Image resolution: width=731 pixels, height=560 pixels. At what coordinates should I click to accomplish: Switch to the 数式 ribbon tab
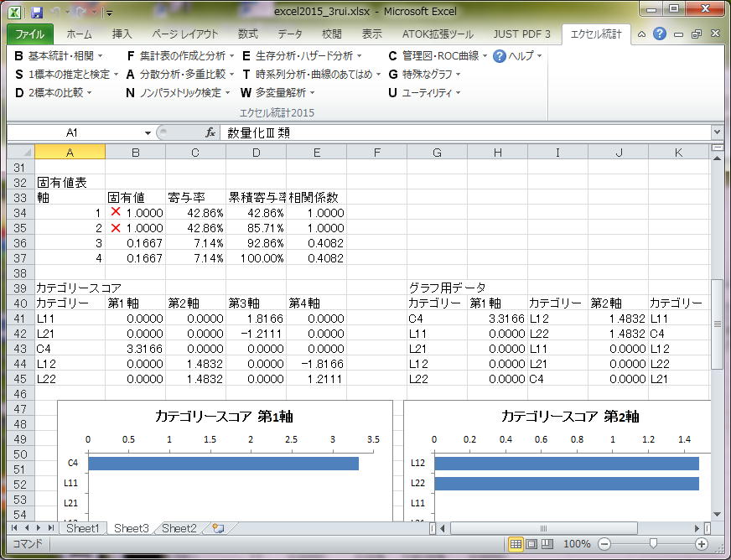click(x=247, y=34)
